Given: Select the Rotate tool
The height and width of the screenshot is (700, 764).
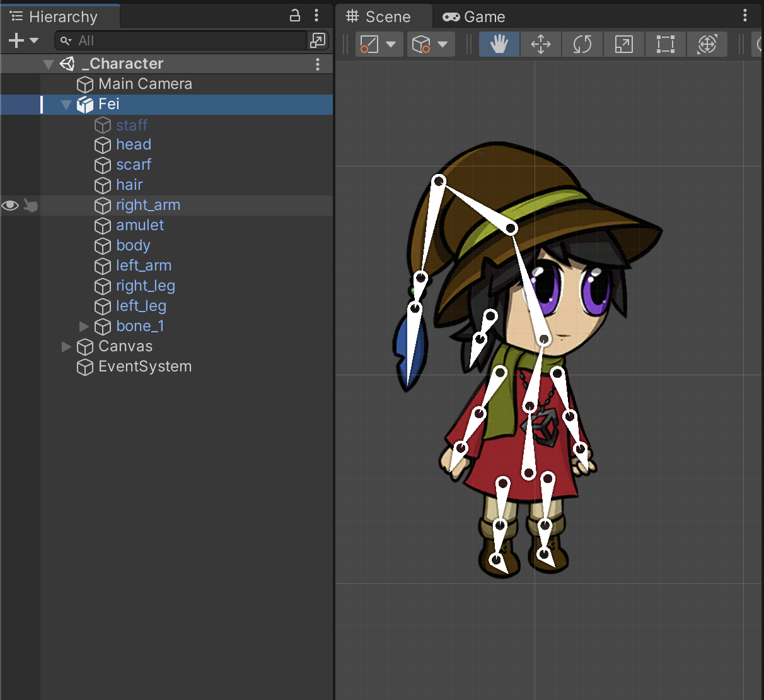Looking at the screenshot, I should click(582, 44).
